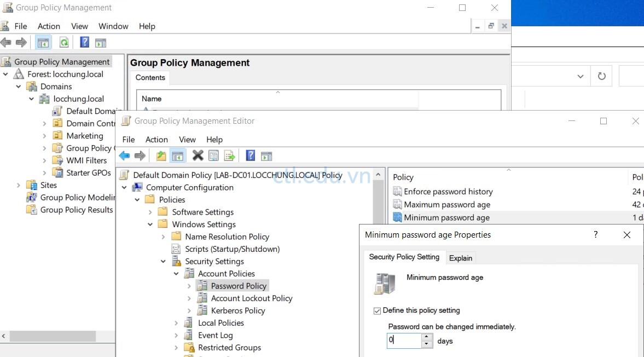Open the Action menu in Group Policy Management Editor
This screenshot has height=357, width=644.
[156, 139]
